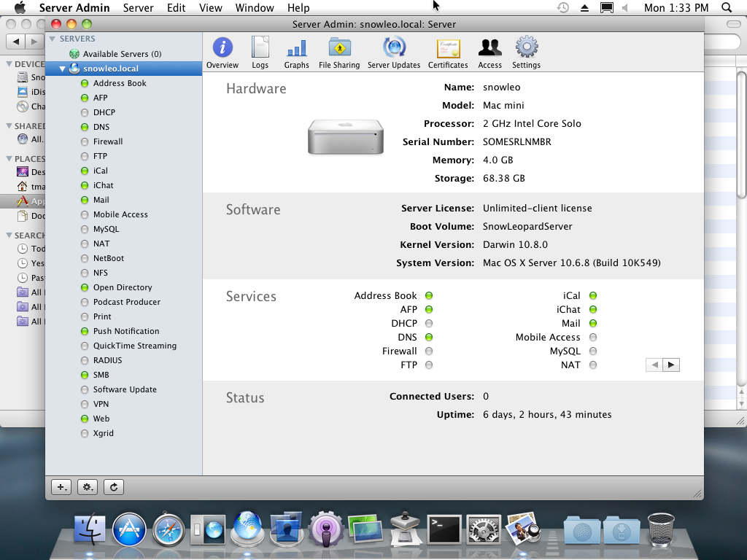
Task: Open the Trash in the Dock
Action: point(661,529)
